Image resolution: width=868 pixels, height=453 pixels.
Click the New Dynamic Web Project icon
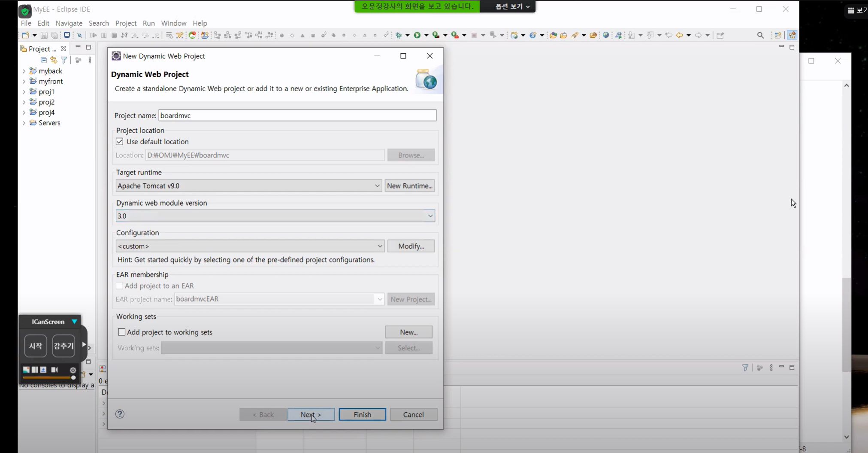click(514, 35)
